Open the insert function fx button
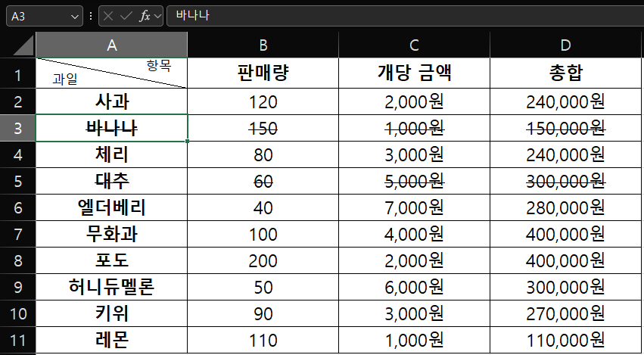 tap(145, 16)
